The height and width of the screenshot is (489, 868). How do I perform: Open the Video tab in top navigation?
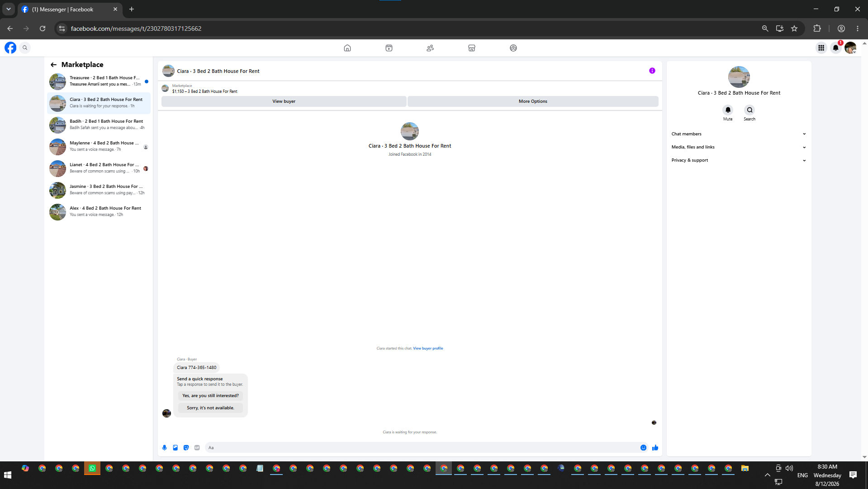pyautogui.click(x=389, y=48)
